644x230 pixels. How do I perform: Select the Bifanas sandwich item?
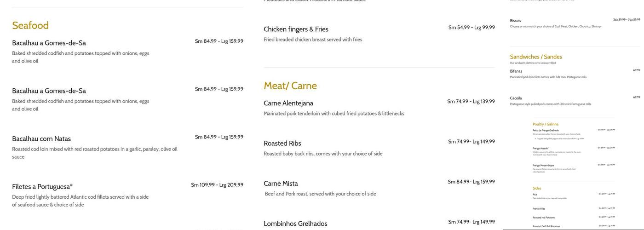pos(516,71)
